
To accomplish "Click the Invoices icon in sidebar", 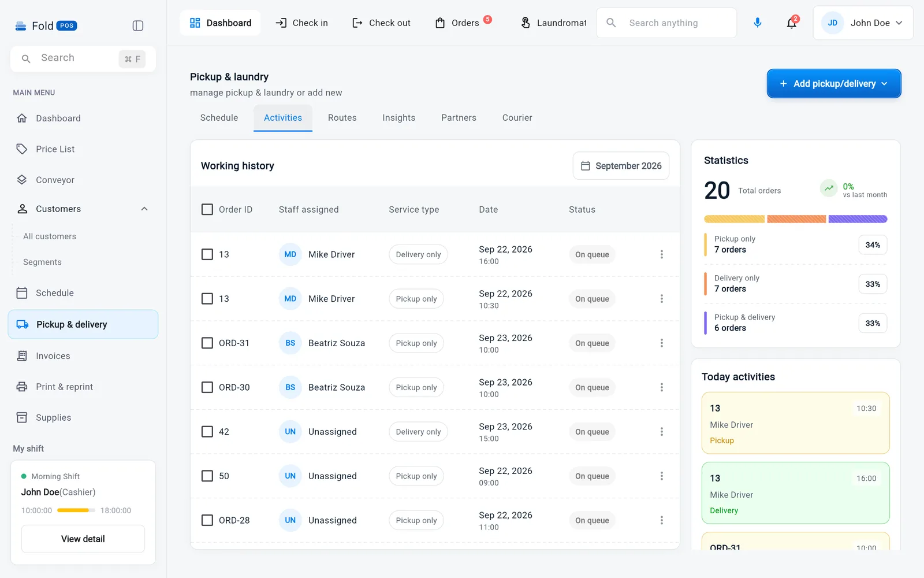I will [x=22, y=356].
